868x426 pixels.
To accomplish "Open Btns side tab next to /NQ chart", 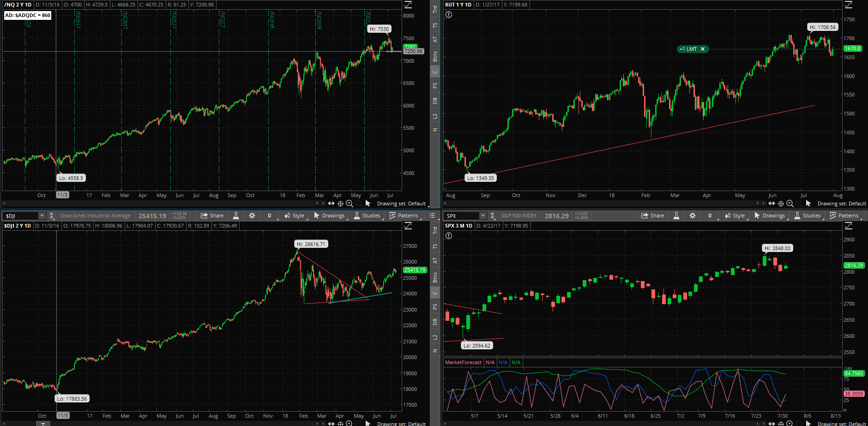I will (x=435, y=56).
